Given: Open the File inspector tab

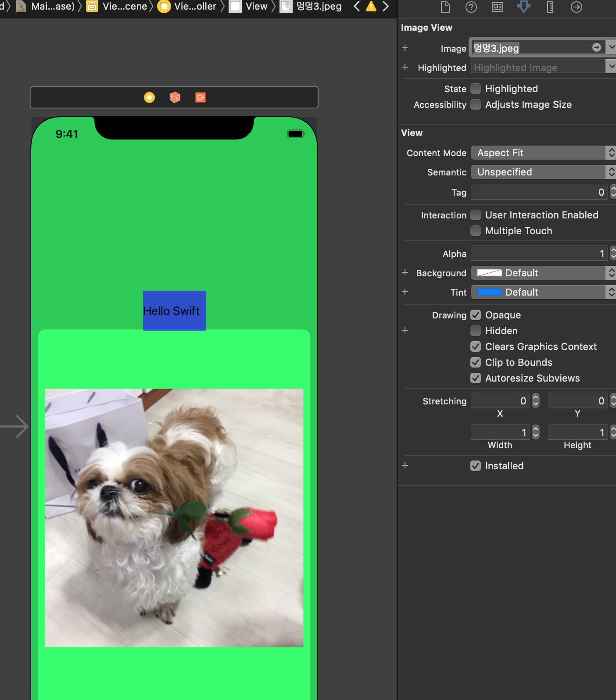Looking at the screenshot, I should click(x=445, y=7).
